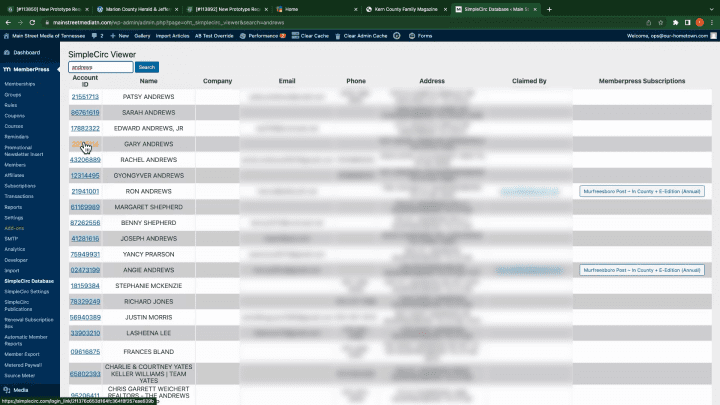Open new browser tab with plus icon
The height and width of the screenshot is (405, 720).
tap(549, 9)
